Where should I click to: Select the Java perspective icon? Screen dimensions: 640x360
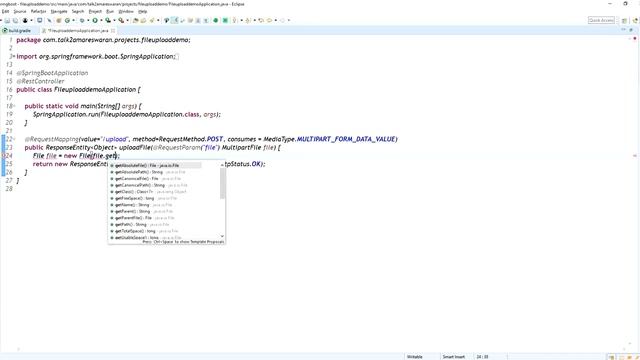[x=635, y=20]
